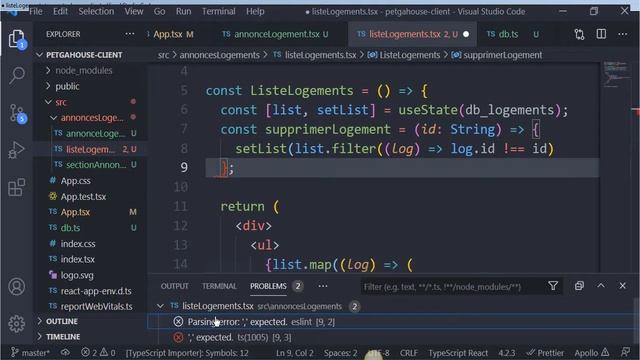The height and width of the screenshot is (360, 640).
Task: Open Run and Debug view
Action: click(x=16, y=150)
